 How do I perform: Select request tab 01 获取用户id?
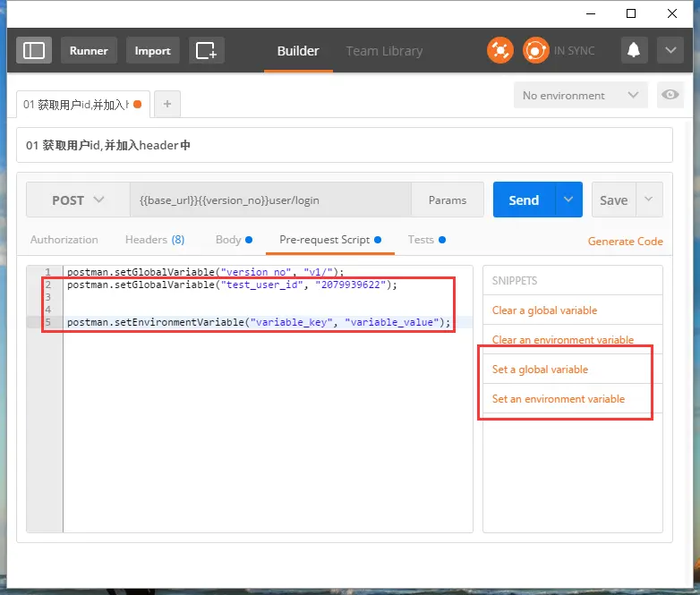(83, 105)
